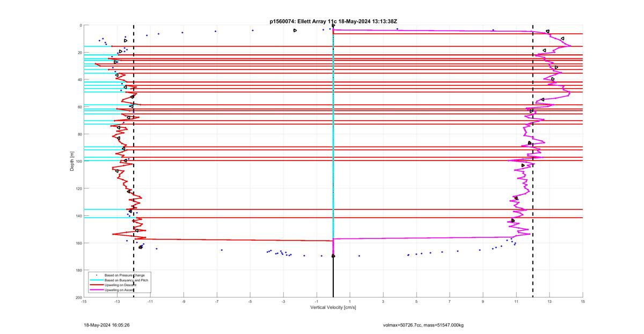Click the black solid vertical line below 170 m
Image resolution: width=644 pixels, height=334 pixels.
click(x=333, y=277)
